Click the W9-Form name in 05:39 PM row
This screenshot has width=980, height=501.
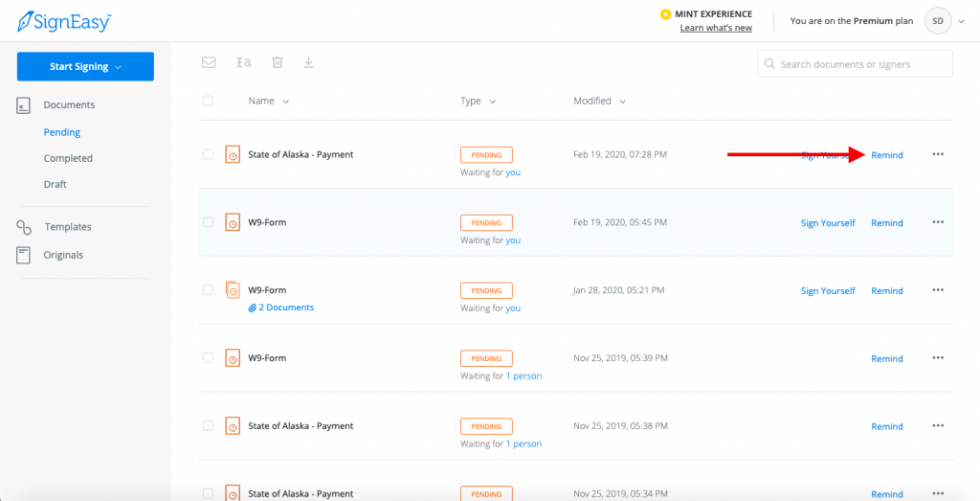pos(268,358)
